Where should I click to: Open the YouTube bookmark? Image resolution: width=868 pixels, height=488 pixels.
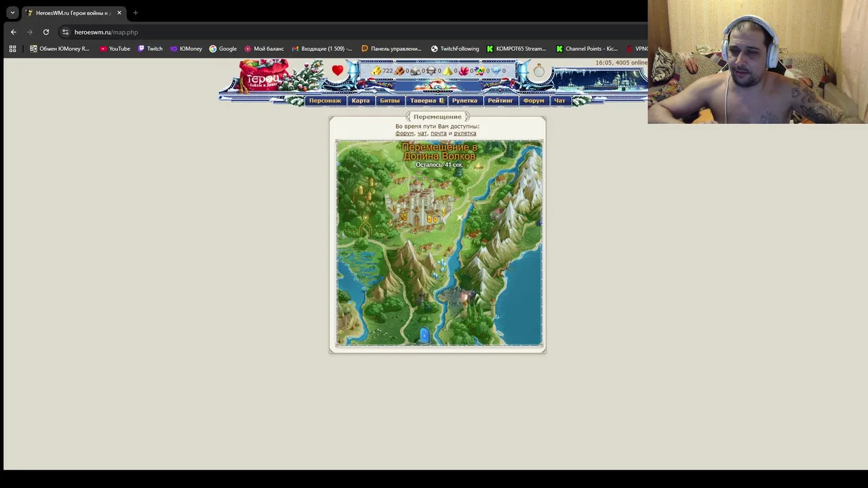click(115, 49)
